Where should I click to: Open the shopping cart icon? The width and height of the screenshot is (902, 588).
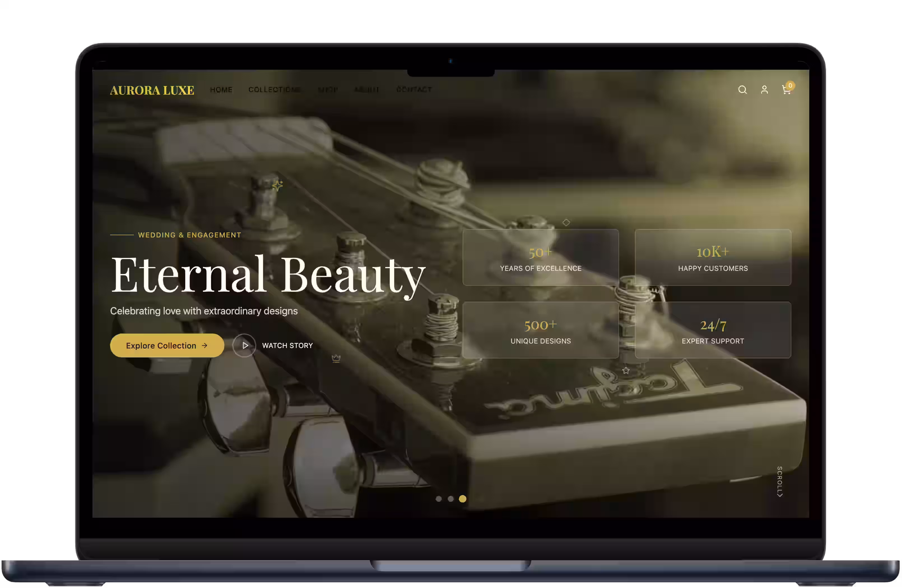[787, 89]
